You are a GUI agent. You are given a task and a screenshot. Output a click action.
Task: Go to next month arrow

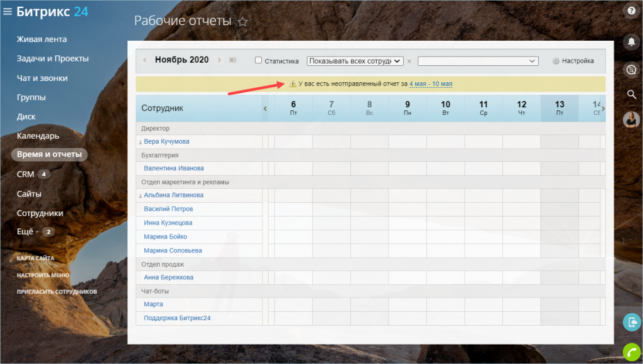(x=219, y=60)
